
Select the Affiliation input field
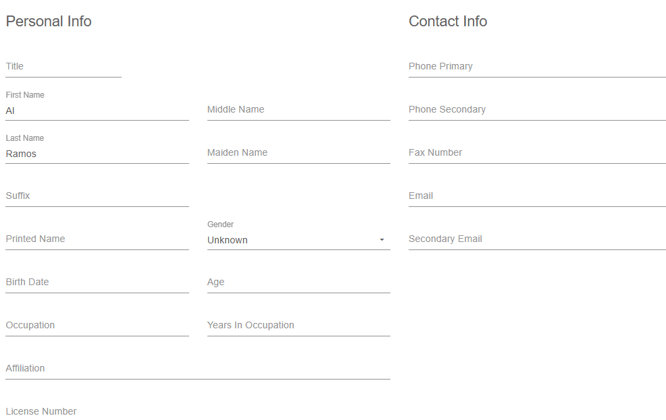tap(197, 368)
